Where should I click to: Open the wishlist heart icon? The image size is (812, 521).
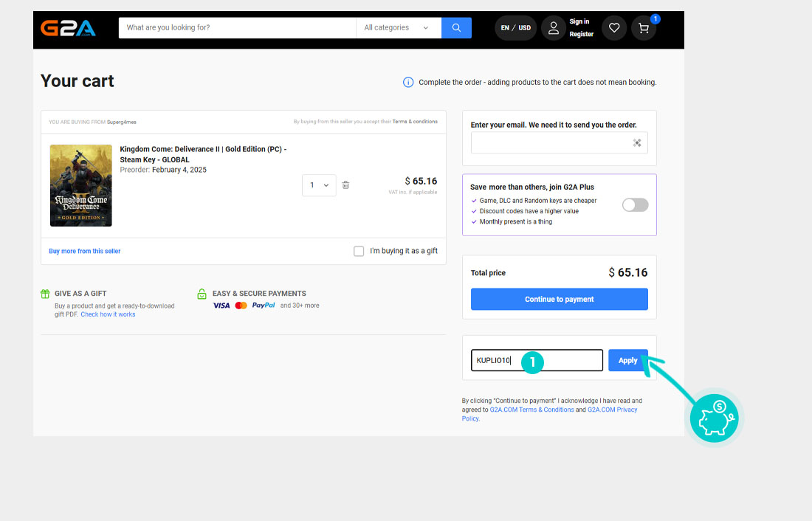614,28
